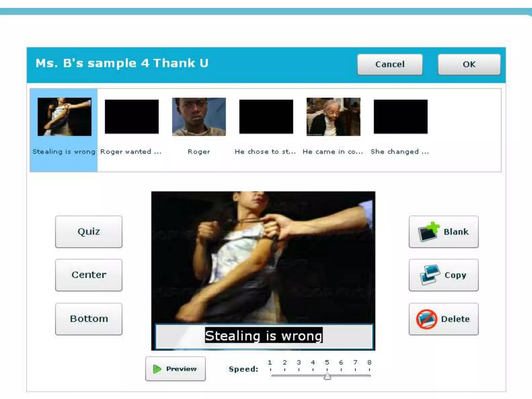Viewport: 532px width, 399px height.
Task: Set speed to mark 8 on slider
Action: [x=369, y=375]
